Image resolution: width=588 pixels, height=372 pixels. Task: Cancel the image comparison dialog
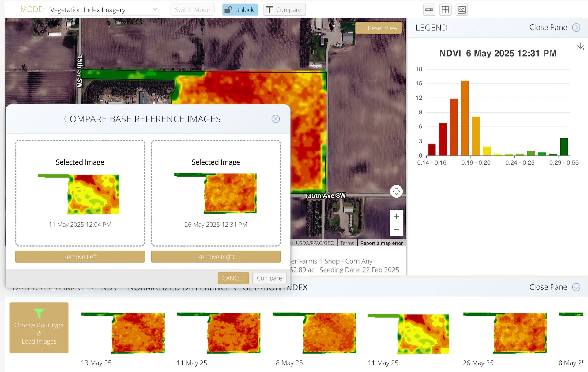pos(233,278)
